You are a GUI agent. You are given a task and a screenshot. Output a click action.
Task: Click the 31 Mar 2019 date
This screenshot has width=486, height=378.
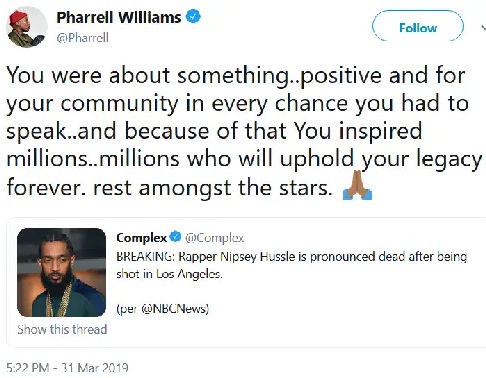coord(95,368)
